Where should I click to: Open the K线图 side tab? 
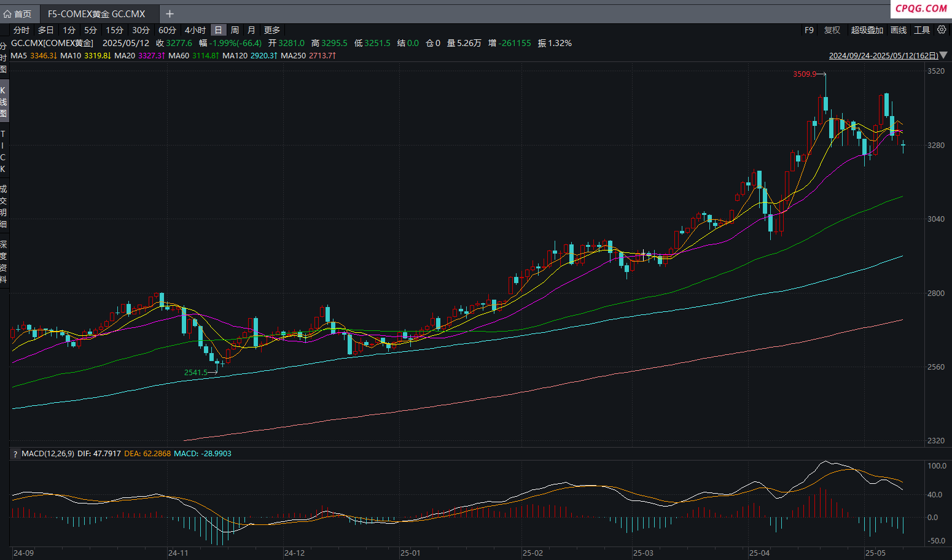point(4,102)
